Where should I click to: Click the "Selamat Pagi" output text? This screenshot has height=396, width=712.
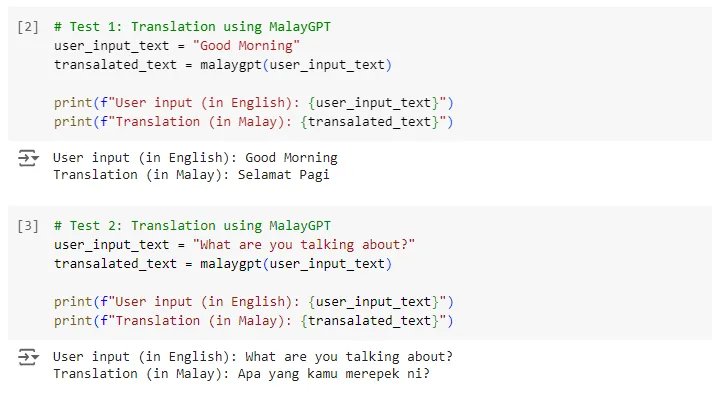point(284,175)
